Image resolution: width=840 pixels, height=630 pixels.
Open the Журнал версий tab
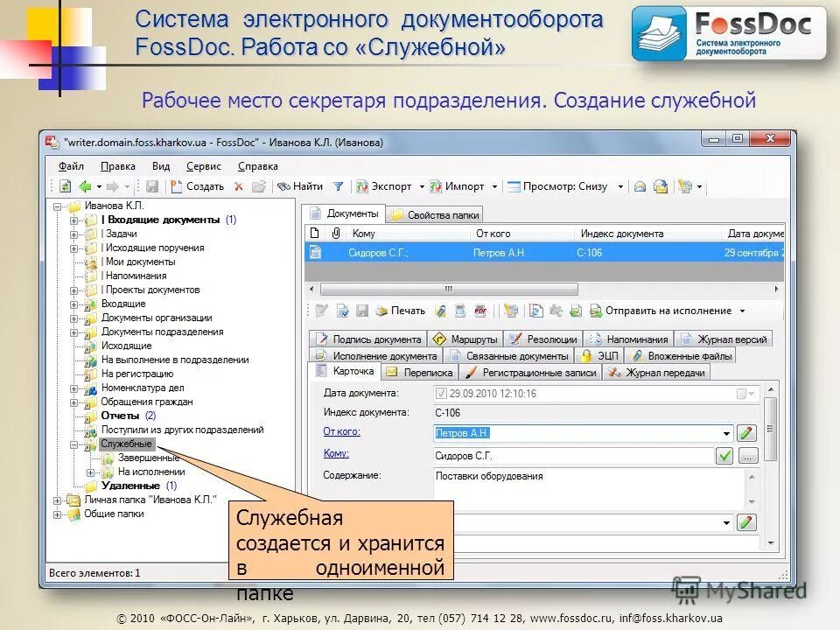724,339
